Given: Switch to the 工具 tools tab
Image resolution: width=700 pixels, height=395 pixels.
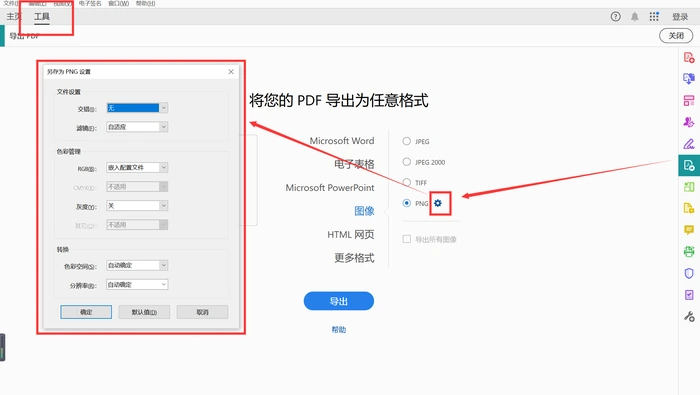Looking at the screenshot, I should 42,17.
